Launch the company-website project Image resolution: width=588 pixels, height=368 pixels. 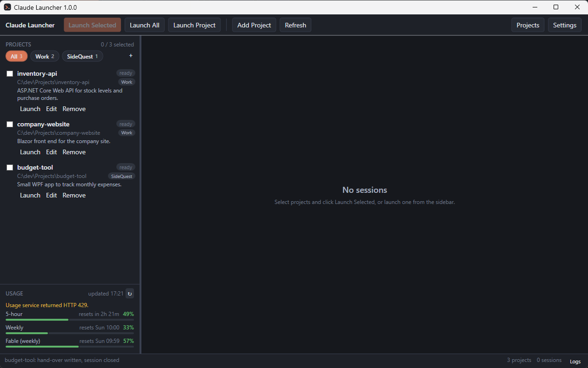tap(30, 152)
